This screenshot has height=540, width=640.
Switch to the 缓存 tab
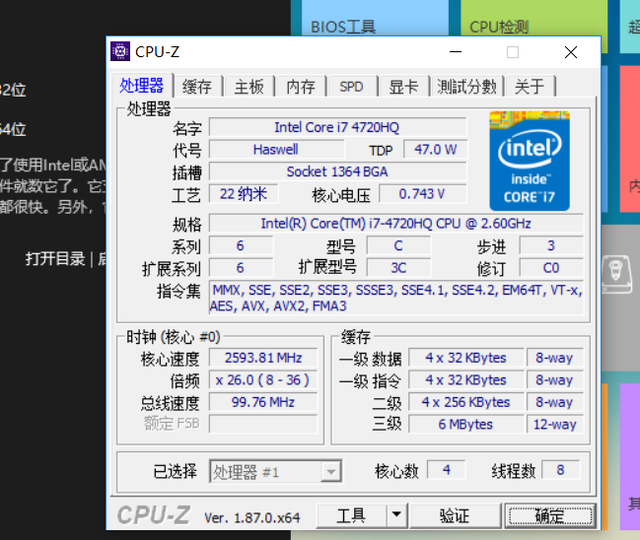coord(197,87)
